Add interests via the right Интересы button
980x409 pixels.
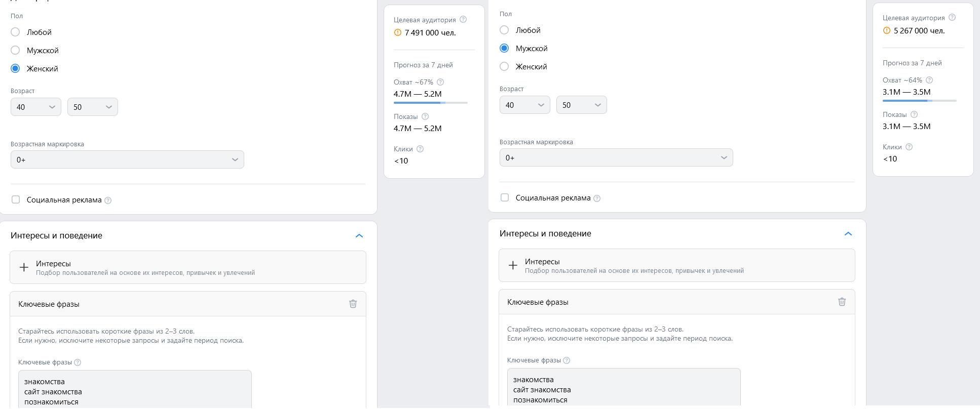[676, 265]
